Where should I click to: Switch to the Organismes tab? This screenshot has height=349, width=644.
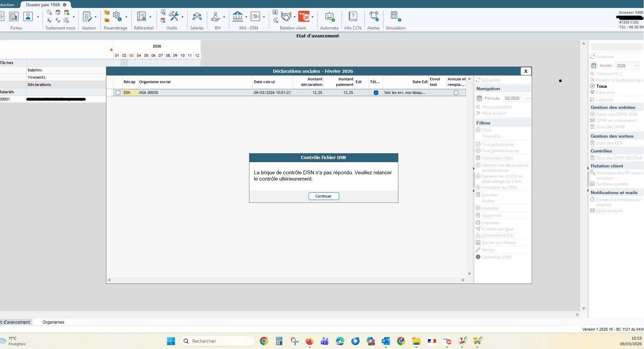point(53,322)
